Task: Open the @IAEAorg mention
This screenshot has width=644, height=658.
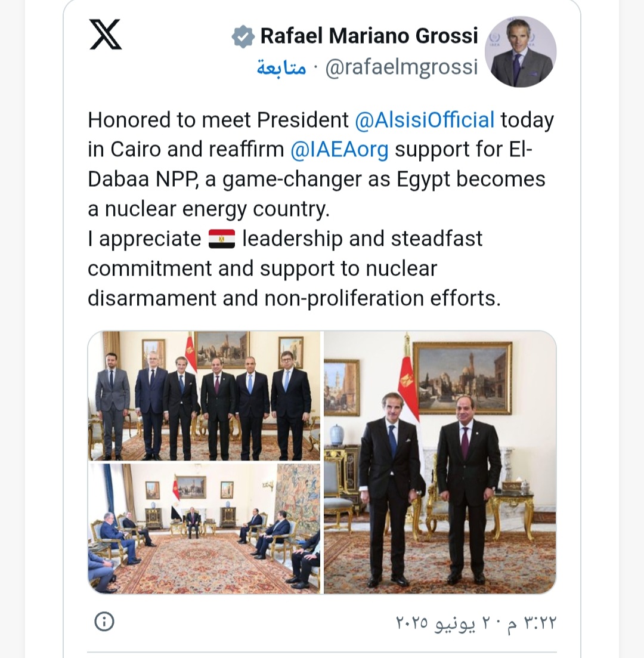Action: 339,150
